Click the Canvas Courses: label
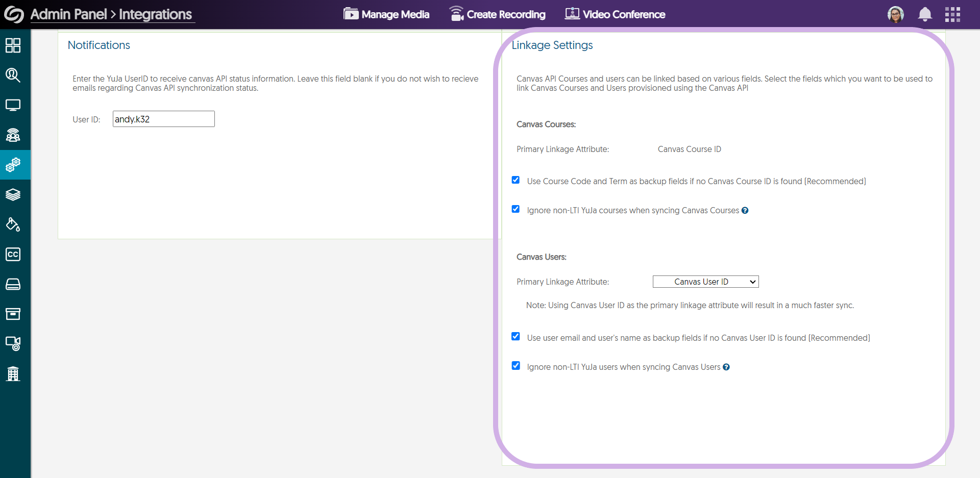This screenshot has height=478, width=980. (x=546, y=124)
